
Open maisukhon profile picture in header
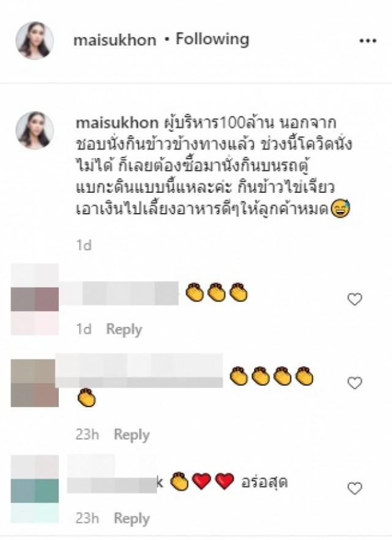tap(34, 40)
